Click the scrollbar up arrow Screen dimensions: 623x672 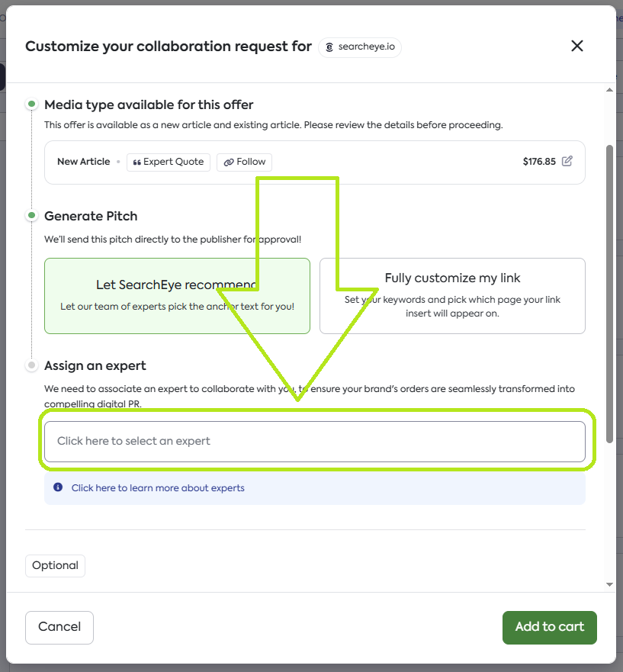pyautogui.click(x=609, y=90)
